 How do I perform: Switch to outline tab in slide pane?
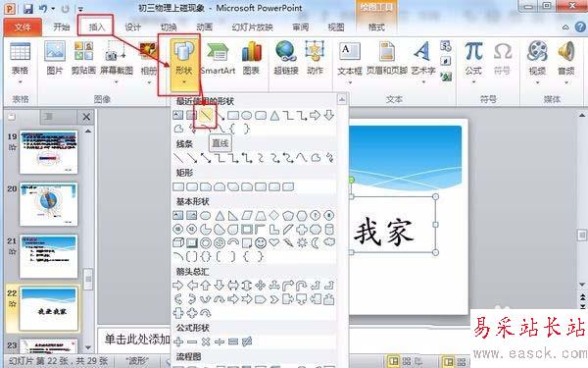coord(49,117)
